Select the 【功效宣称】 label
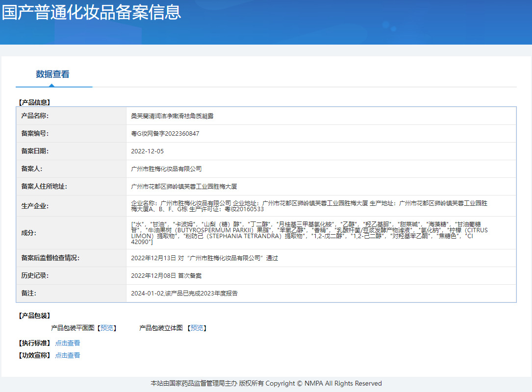The width and height of the screenshot is (532, 392). 34,355
